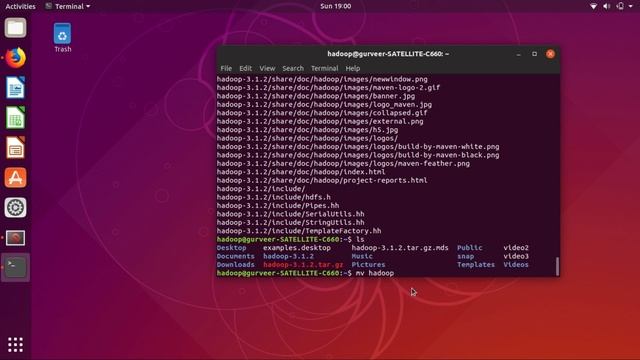Click the 'build-by-maven-black.png' line
Screen dimensions: 640x360
(x=358, y=155)
